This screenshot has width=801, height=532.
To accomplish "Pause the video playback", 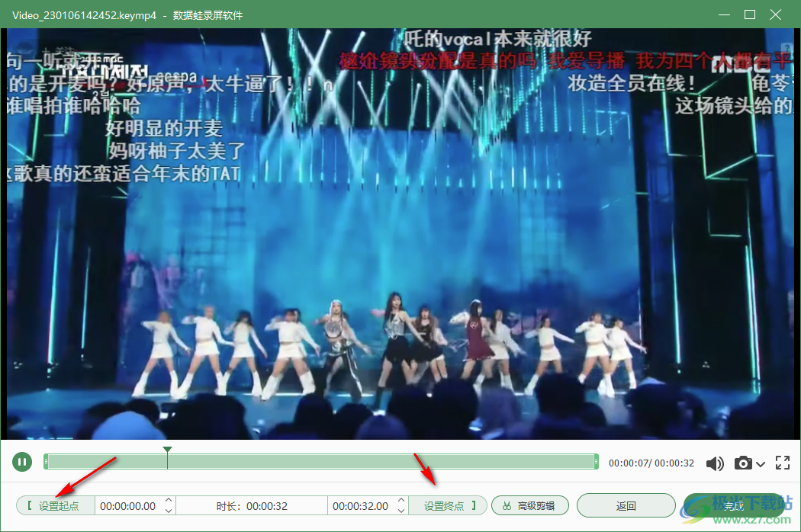I will click(22, 462).
